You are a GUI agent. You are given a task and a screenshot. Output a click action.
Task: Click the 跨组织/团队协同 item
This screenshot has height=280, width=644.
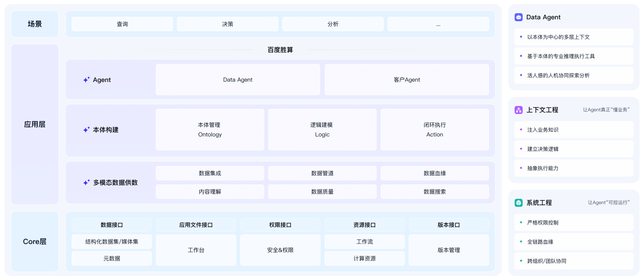574,261
